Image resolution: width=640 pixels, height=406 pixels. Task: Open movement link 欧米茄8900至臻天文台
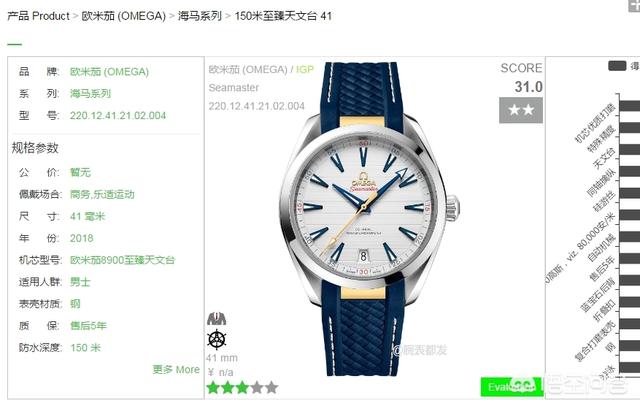(x=122, y=260)
